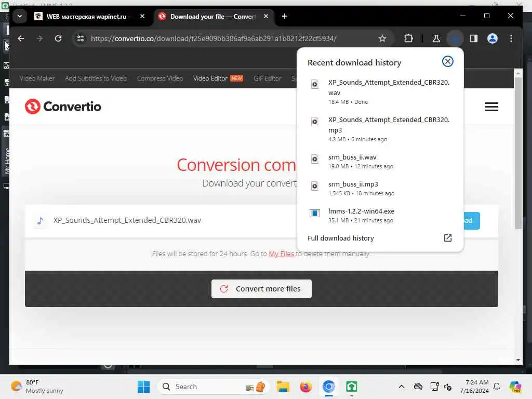Open GIF Editor menu item

pyautogui.click(x=268, y=78)
